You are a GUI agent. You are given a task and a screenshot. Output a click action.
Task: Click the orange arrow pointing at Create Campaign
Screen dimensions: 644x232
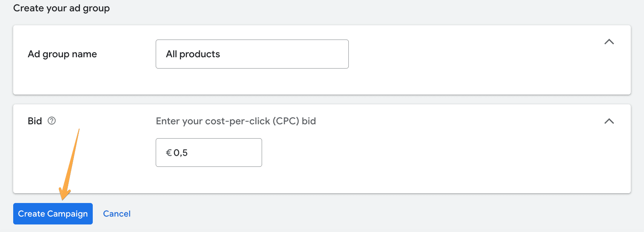69,165
